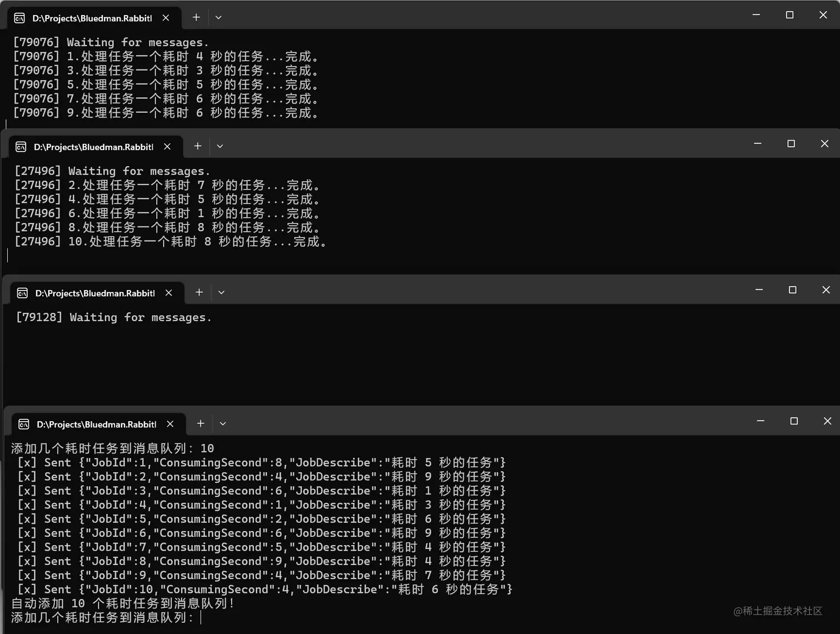The image size is (840, 634).
Task: Focus the last input prompt with the cursor
Action: click(x=106, y=618)
